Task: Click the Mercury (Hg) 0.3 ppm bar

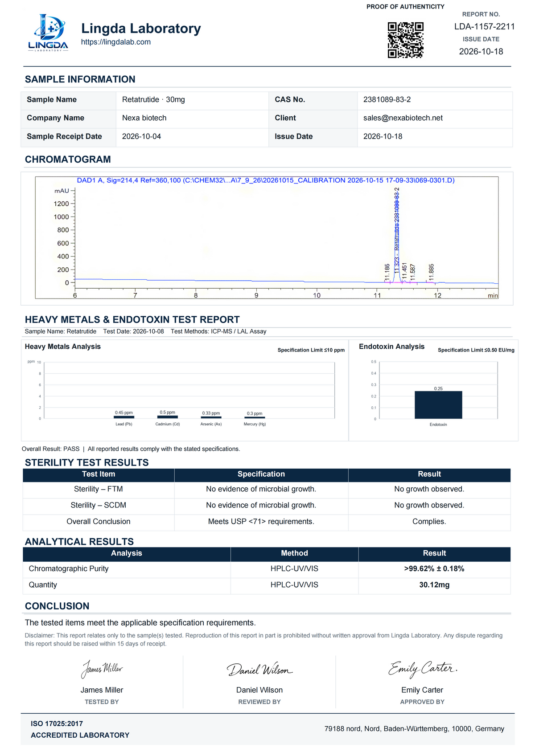Action: coord(255,417)
